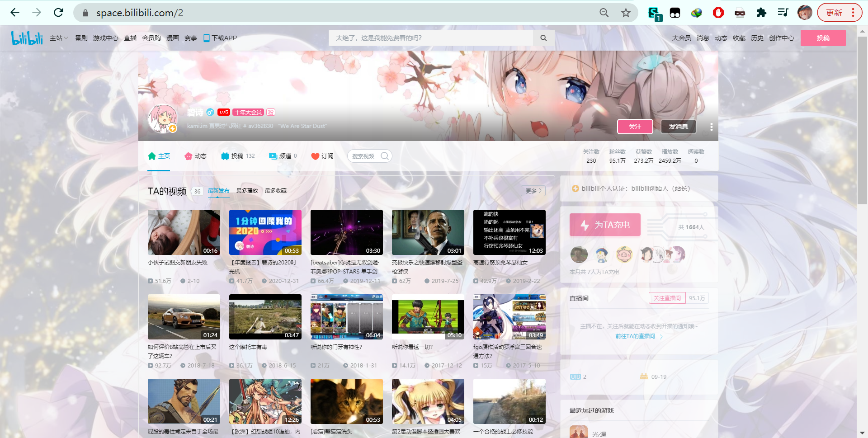Open the Chrome extensions puzzle icon
Image resolution: width=868 pixels, height=438 pixels.
pos(761,13)
